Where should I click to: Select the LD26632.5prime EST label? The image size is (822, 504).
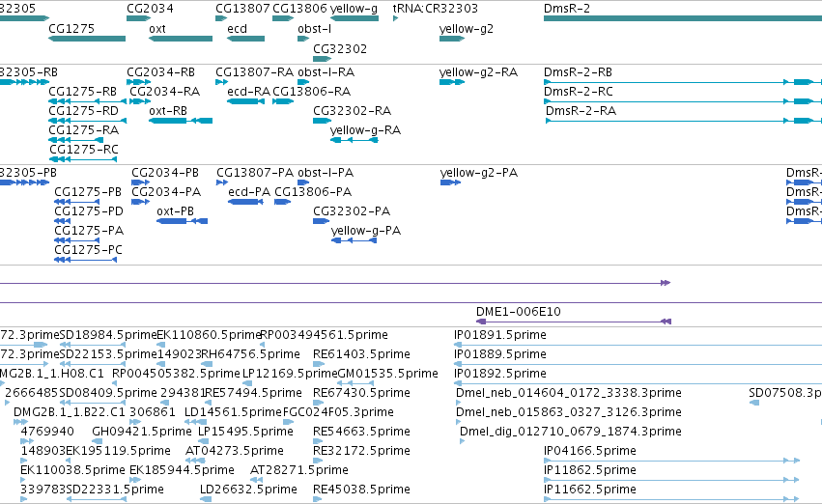pyautogui.click(x=248, y=489)
